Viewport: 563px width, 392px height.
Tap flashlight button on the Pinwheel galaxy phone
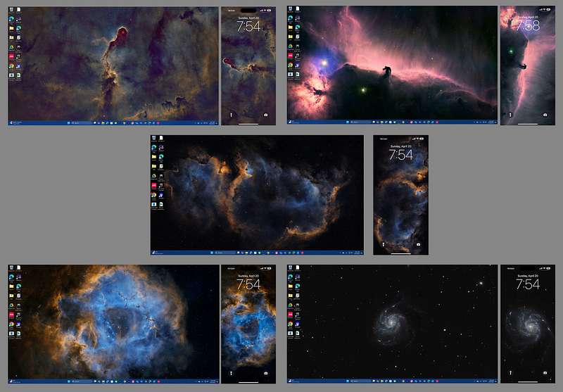(511, 373)
